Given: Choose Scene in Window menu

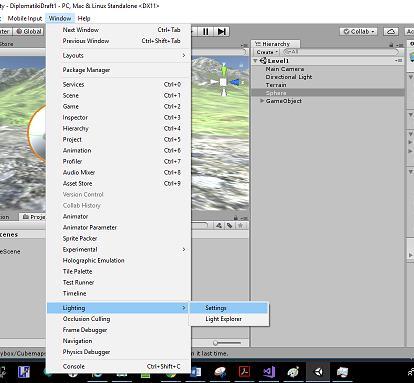Looking at the screenshot, I should 119,95.
